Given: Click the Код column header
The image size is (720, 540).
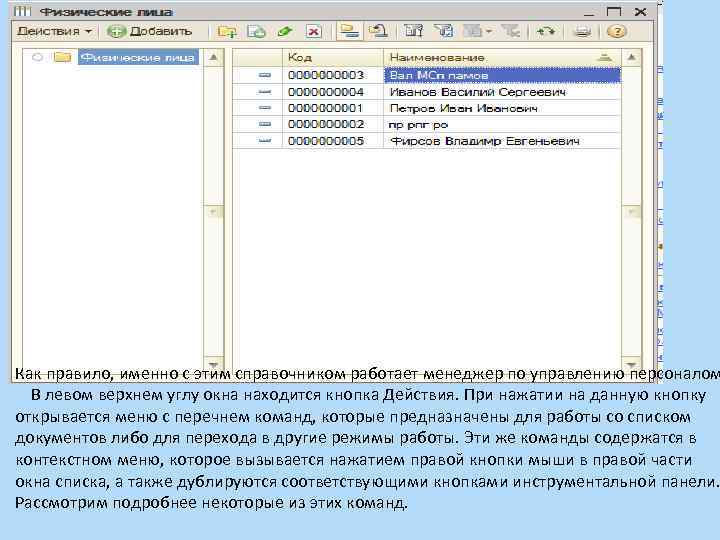Looking at the screenshot, I should coord(332,58).
